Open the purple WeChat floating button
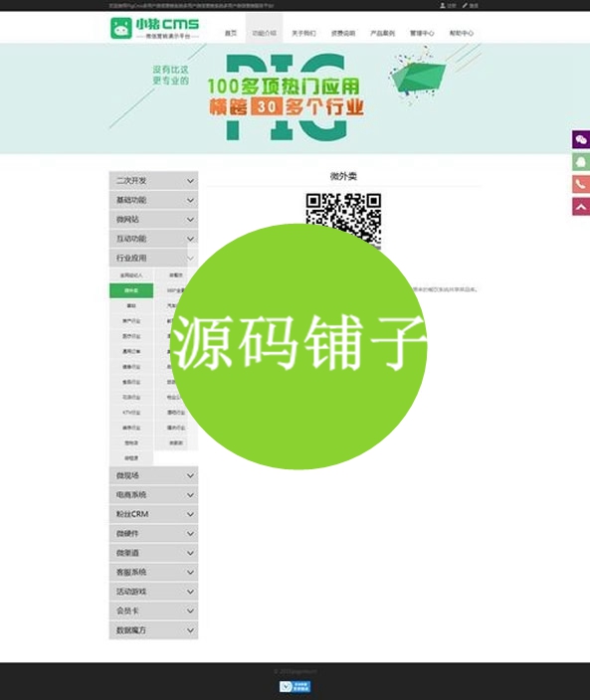 click(x=581, y=140)
